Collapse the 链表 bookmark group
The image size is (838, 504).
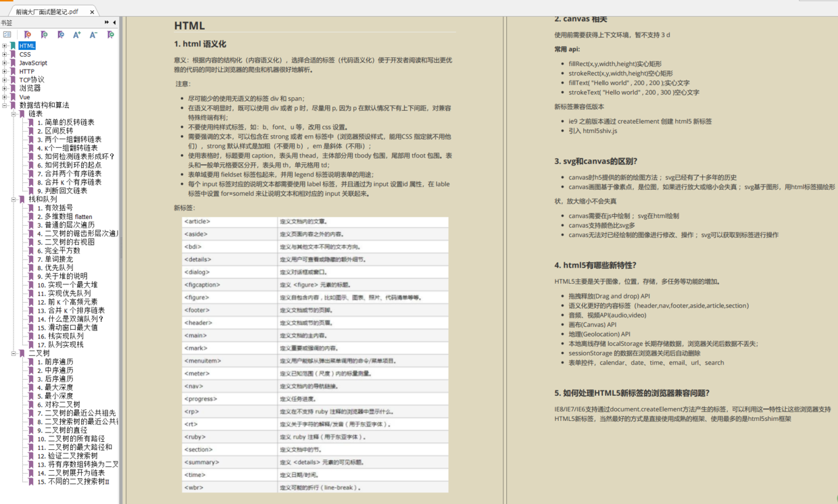13,114
